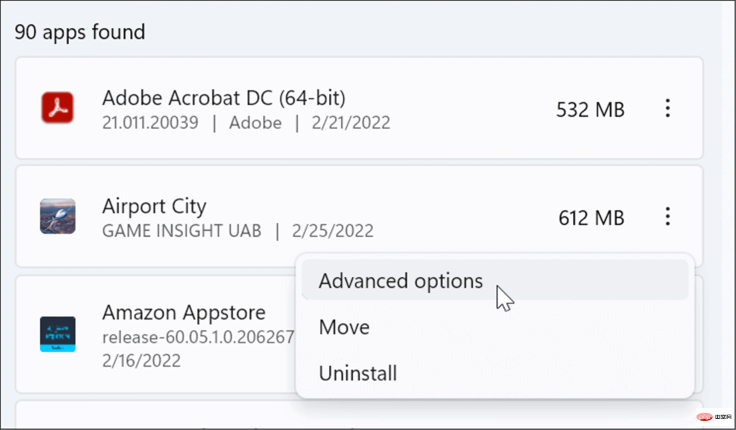This screenshot has width=736, height=430.
Task: Click the Amazon Appstore app icon
Action: click(x=57, y=334)
